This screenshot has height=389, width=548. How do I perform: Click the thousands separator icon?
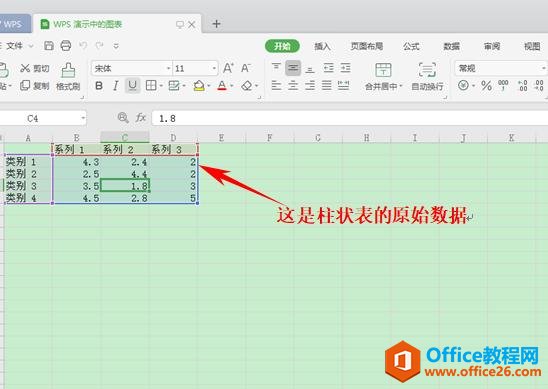[503, 85]
